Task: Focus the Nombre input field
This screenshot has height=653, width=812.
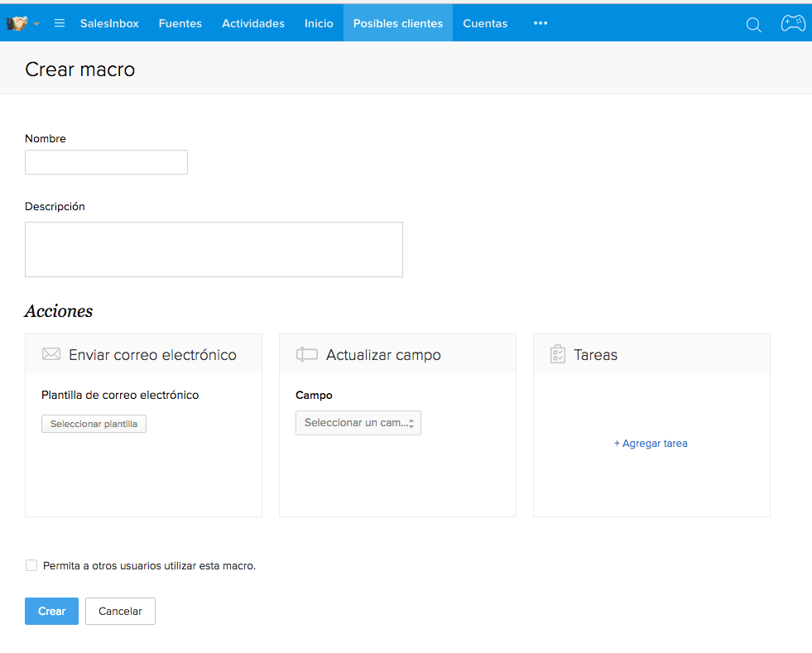Action: 106,162
